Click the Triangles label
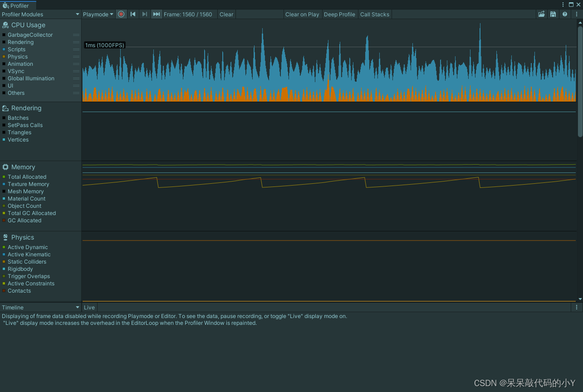583x392 pixels. pyautogui.click(x=20, y=132)
